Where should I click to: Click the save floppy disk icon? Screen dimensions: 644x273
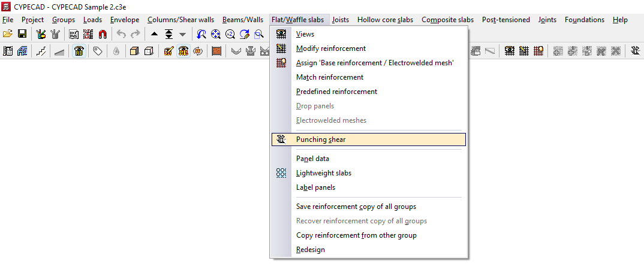pos(22,35)
